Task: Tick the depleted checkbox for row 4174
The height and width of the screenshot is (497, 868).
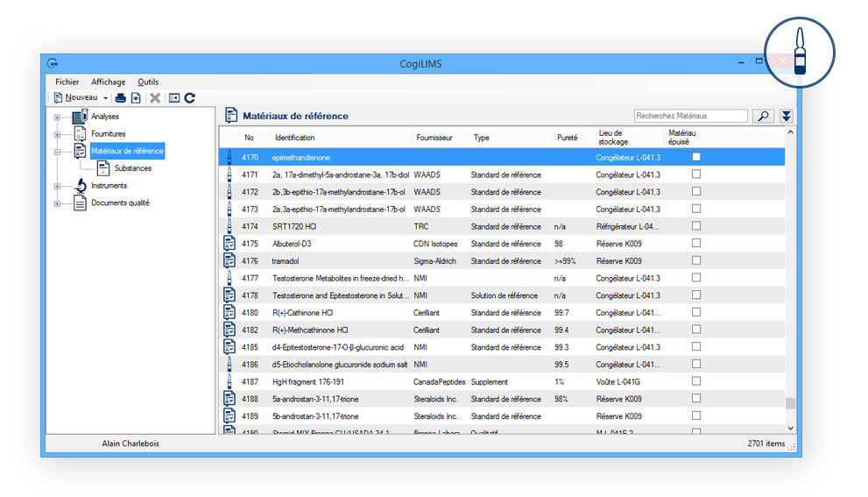Action: [x=696, y=226]
